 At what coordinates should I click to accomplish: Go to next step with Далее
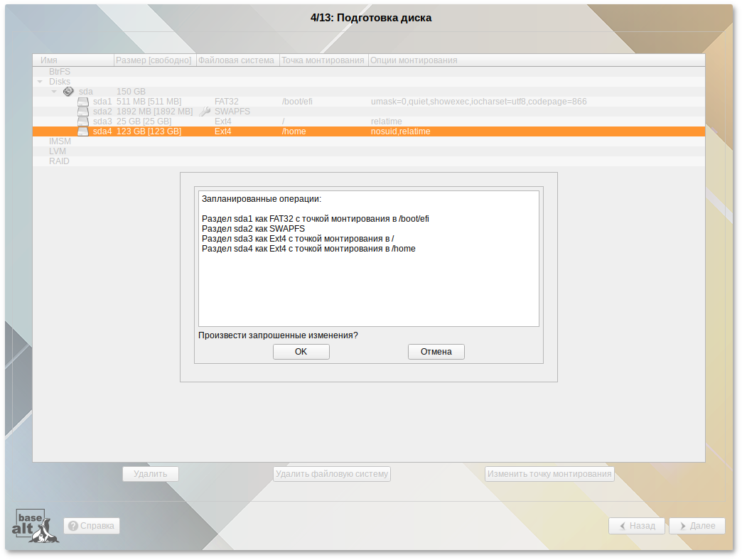697,526
